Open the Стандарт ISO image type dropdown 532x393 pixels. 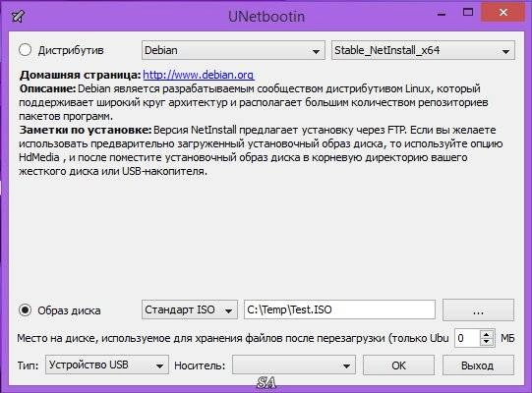click(x=190, y=309)
